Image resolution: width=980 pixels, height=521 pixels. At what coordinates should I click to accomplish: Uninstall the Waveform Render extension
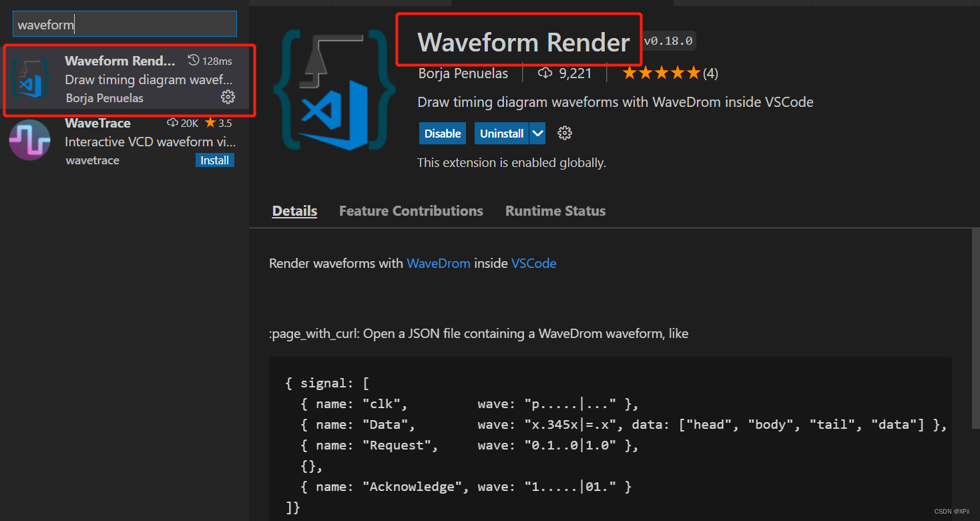click(501, 134)
